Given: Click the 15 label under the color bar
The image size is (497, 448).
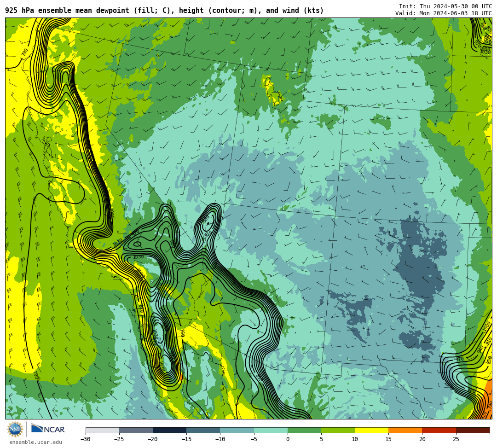Looking at the screenshot, I should (388, 439).
